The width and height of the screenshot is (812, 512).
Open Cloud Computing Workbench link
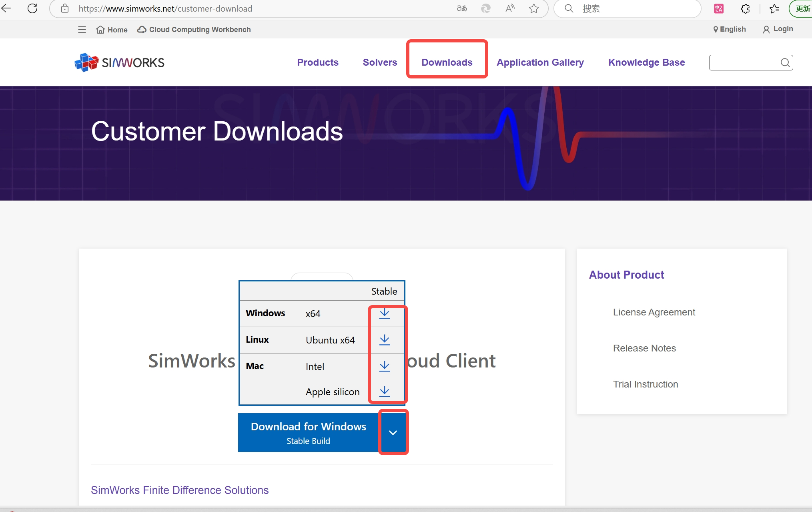[x=194, y=30]
